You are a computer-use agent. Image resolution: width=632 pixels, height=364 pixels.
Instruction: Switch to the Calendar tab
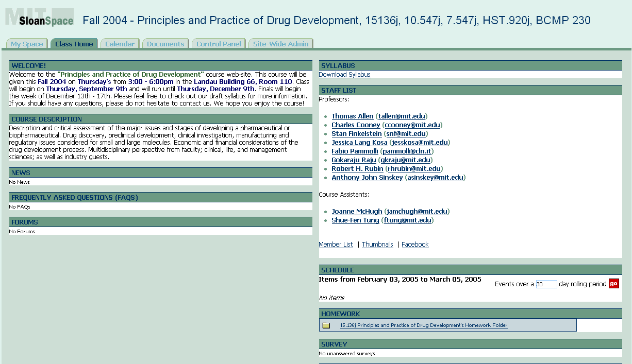[120, 44]
